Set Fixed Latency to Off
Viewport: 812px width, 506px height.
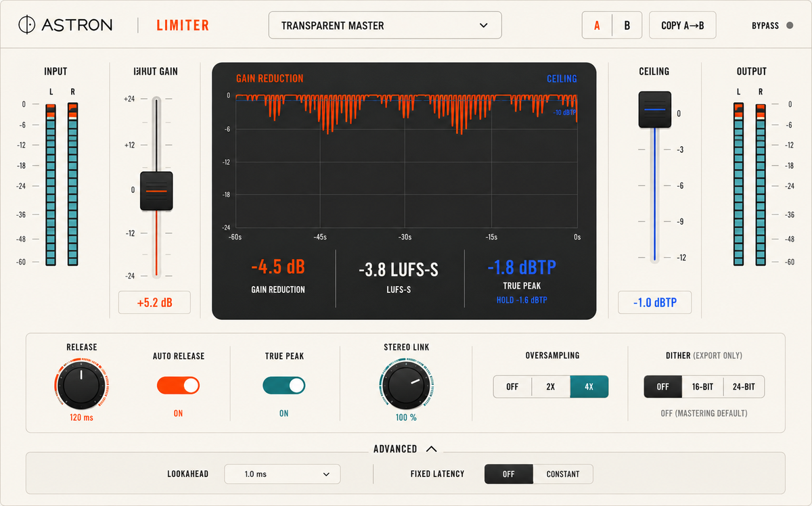tap(509, 474)
